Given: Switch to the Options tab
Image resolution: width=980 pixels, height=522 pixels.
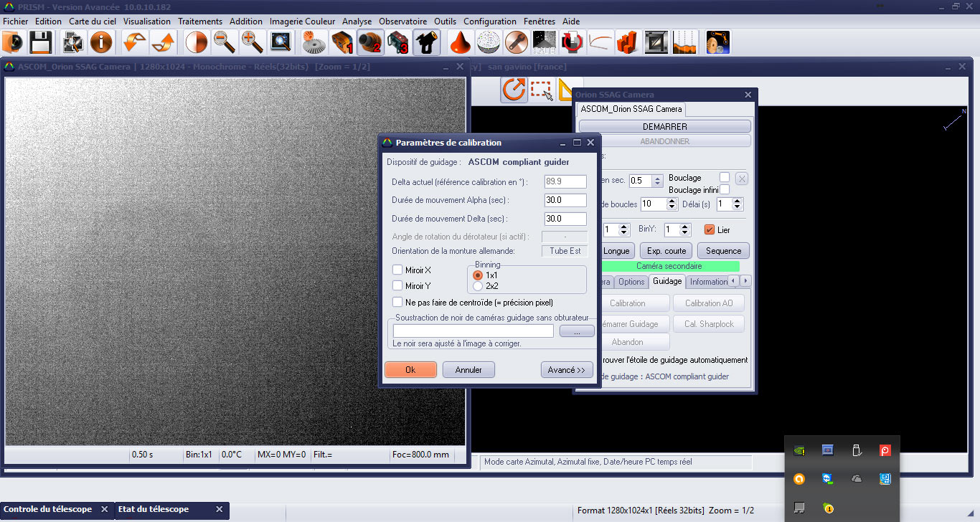Looking at the screenshot, I should (x=631, y=282).
